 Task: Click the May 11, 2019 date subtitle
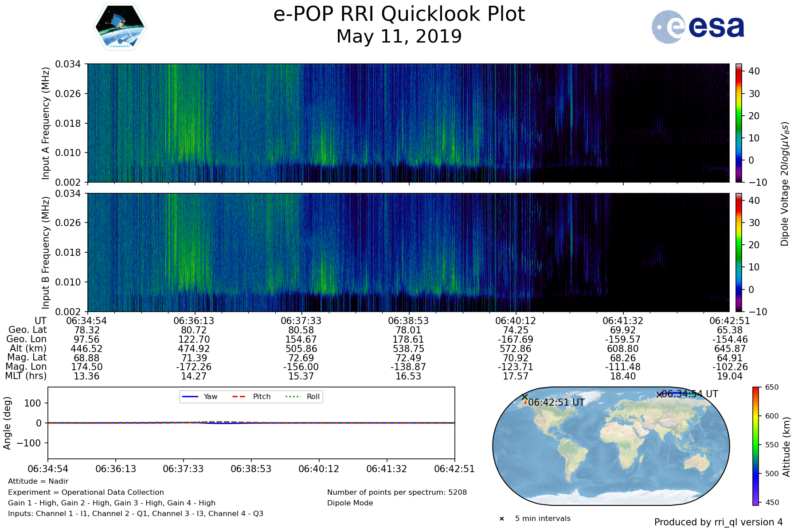point(399,36)
